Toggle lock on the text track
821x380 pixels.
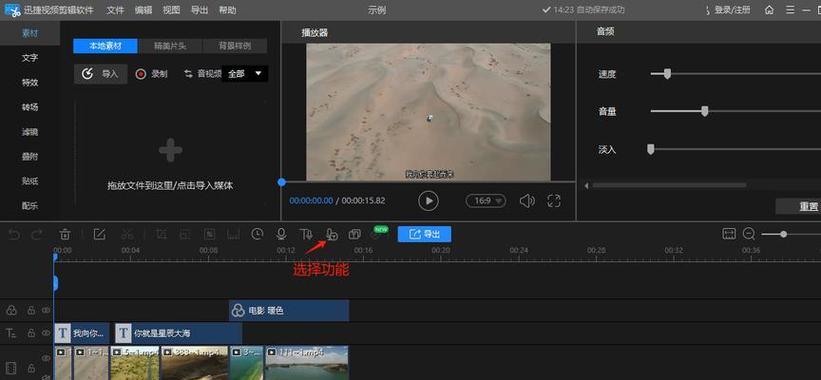tap(31, 333)
